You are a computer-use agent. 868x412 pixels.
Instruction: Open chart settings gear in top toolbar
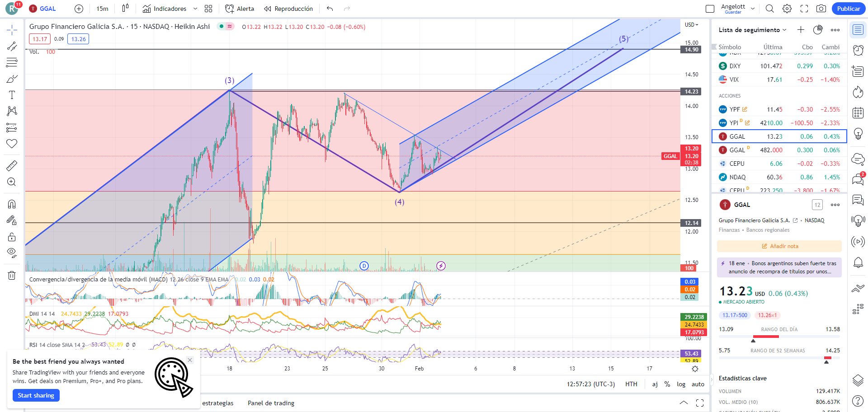point(787,9)
